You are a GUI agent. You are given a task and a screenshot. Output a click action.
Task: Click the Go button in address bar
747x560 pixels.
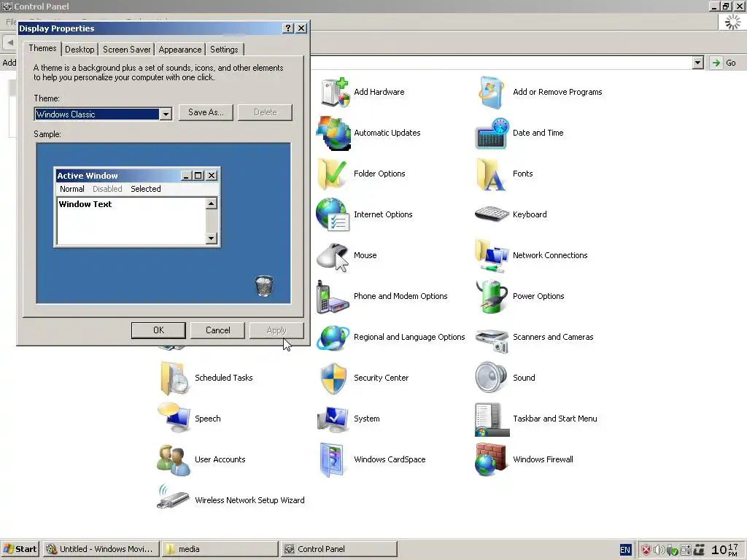[x=724, y=63]
